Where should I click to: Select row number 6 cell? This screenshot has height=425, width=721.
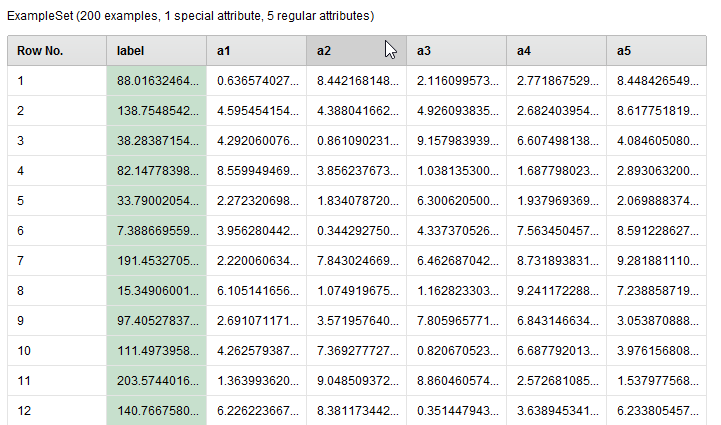click(57, 231)
